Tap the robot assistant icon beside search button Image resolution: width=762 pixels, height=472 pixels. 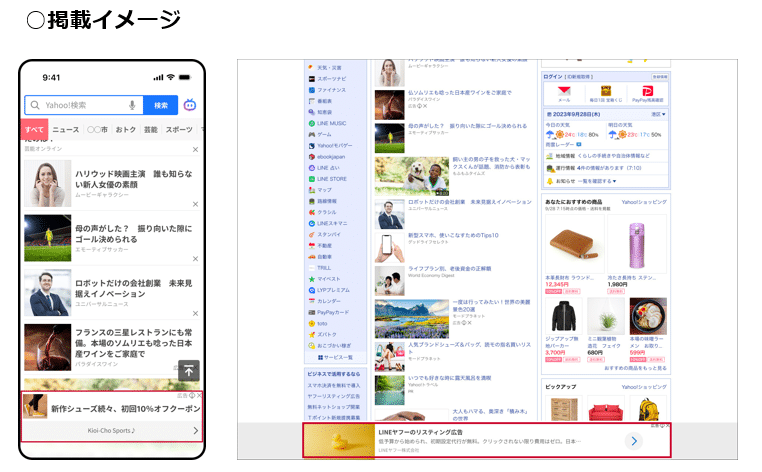(190, 105)
